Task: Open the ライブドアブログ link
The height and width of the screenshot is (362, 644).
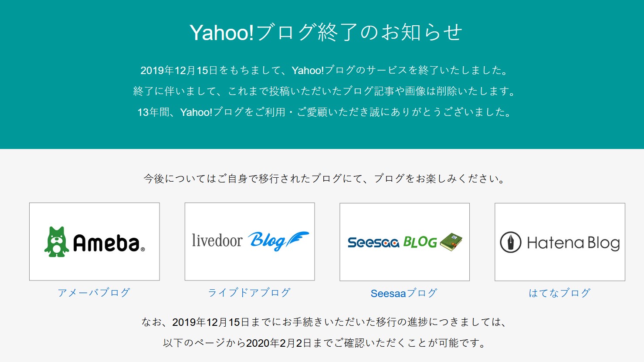Action: click(249, 293)
